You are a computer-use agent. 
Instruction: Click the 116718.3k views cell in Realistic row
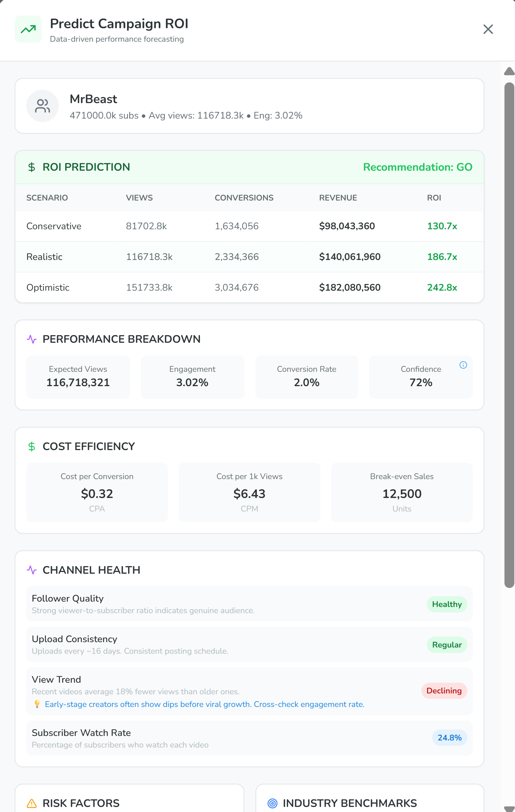point(149,257)
